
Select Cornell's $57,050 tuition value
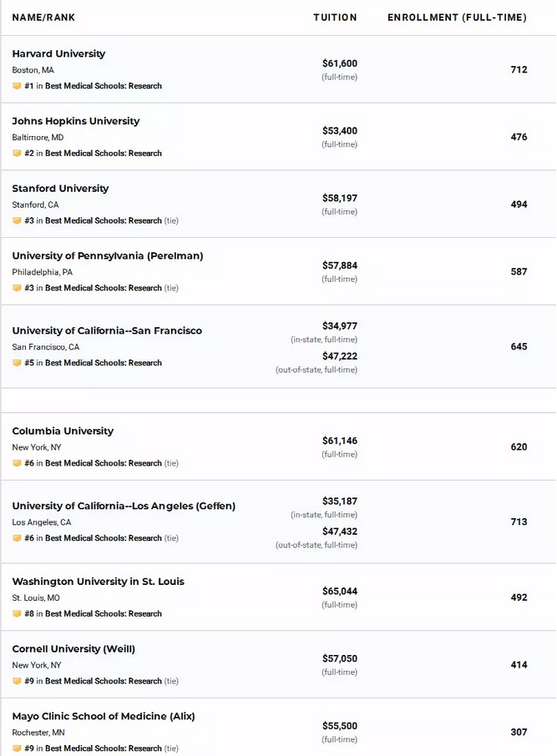point(340,658)
